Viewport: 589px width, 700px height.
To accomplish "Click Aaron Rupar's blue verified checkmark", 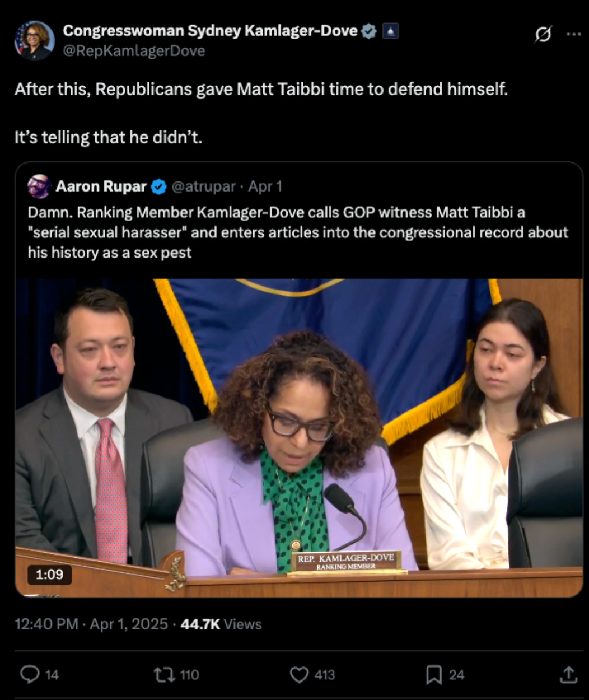I will point(159,187).
